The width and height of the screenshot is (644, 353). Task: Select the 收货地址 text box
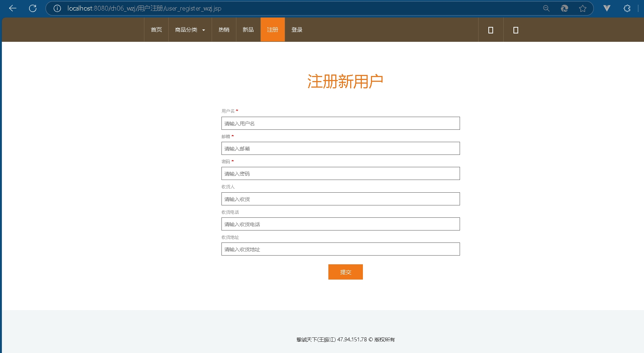[x=340, y=249]
